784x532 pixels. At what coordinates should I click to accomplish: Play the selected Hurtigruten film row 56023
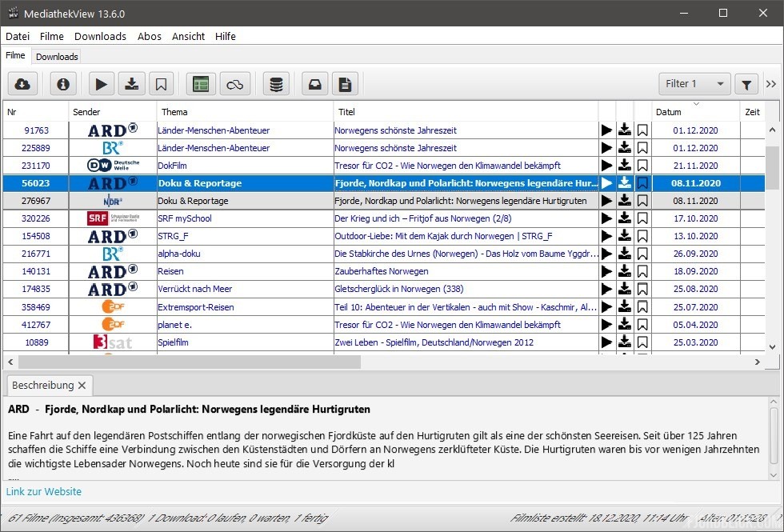tap(607, 183)
